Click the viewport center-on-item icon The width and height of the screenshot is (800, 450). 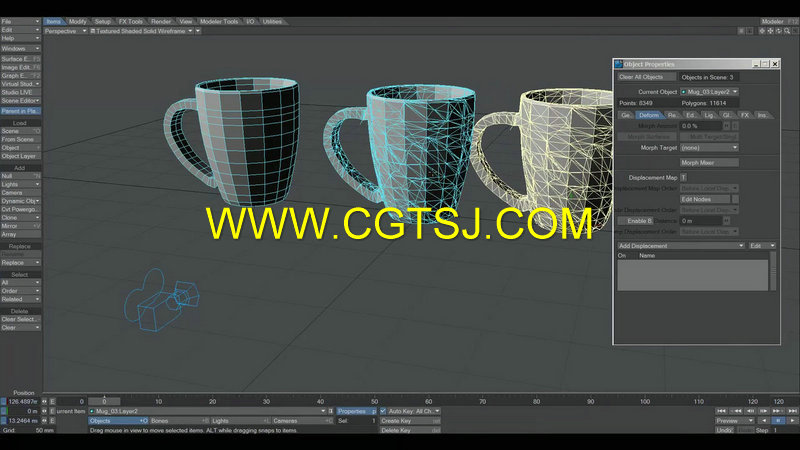click(762, 31)
